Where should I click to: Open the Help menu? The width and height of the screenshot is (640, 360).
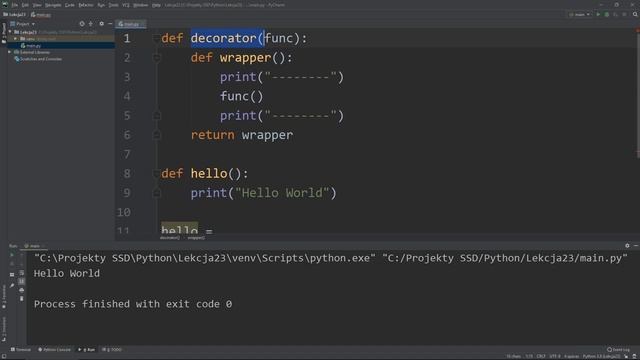point(156,5)
